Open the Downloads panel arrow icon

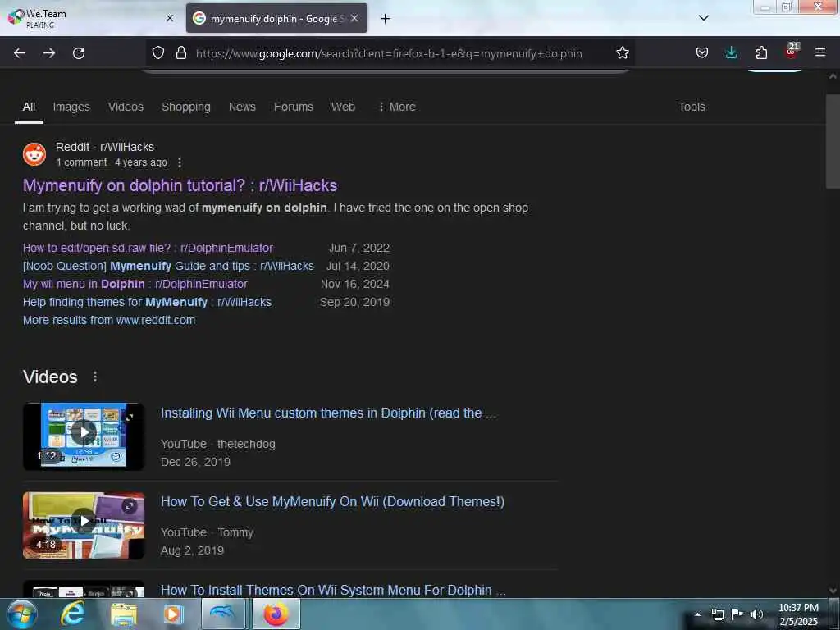click(x=731, y=53)
